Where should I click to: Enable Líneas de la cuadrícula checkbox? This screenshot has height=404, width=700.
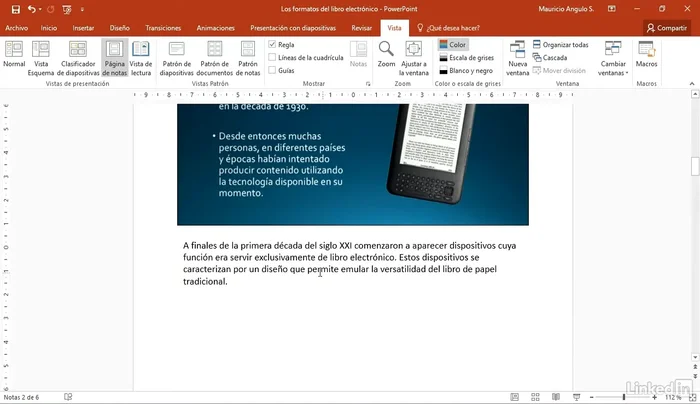tap(272, 58)
